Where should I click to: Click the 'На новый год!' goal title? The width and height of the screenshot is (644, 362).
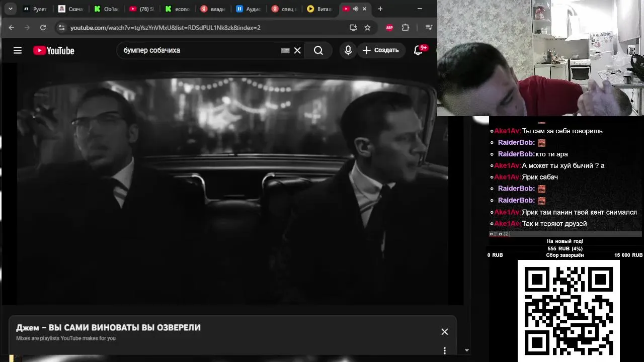click(x=565, y=241)
